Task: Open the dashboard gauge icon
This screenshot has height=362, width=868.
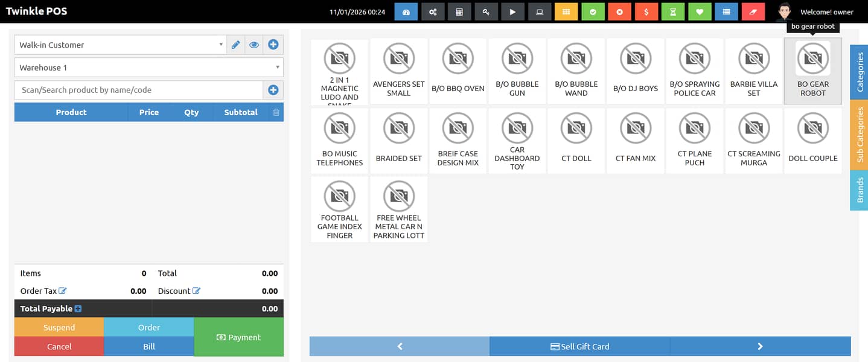Action: (x=406, y=12)
